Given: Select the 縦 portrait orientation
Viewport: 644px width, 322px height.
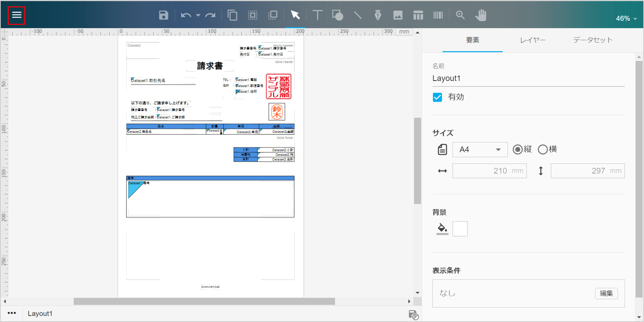Looking at the screenshot, I should [x=518, y=149].
